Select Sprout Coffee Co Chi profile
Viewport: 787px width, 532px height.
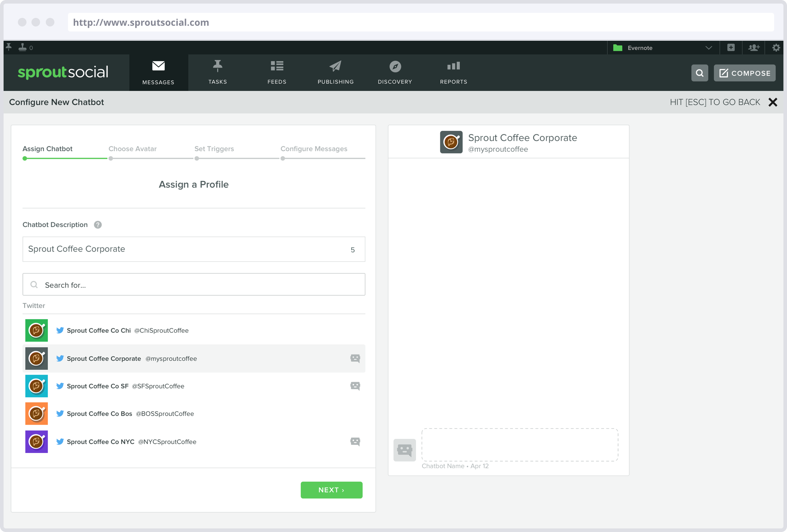pyautogui.click(x=194, y=330)
